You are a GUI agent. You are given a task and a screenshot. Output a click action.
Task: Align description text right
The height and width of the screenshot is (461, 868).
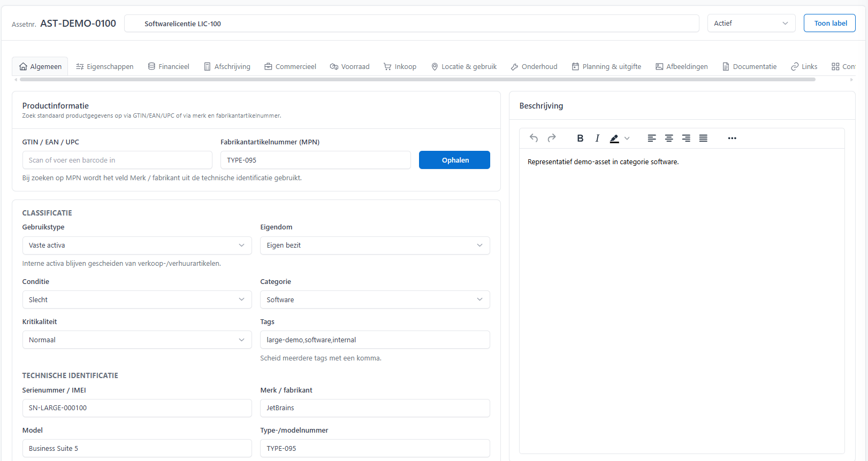pos(686,138)
